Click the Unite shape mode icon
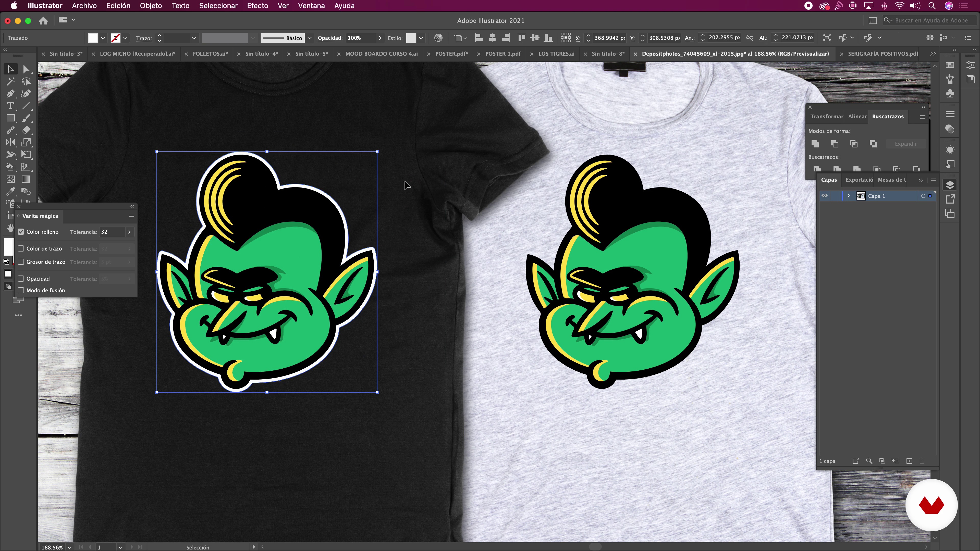This screenshot has width=980, height=551. click(x=815, y=144)
